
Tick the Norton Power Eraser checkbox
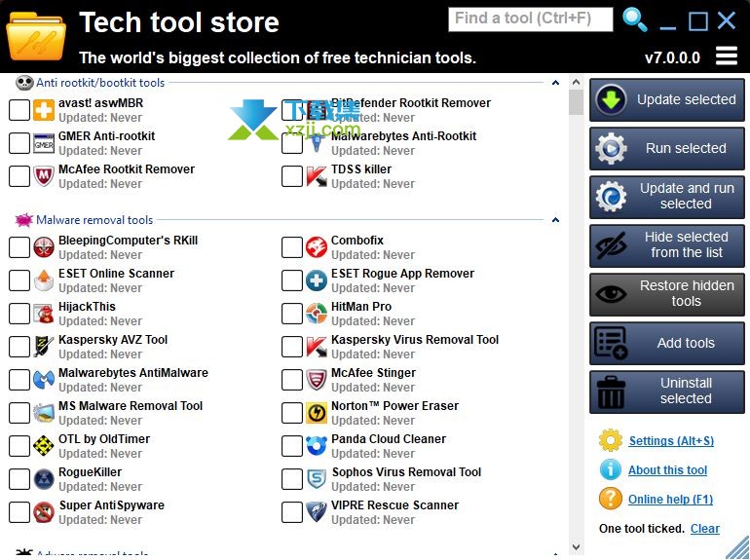292,412
